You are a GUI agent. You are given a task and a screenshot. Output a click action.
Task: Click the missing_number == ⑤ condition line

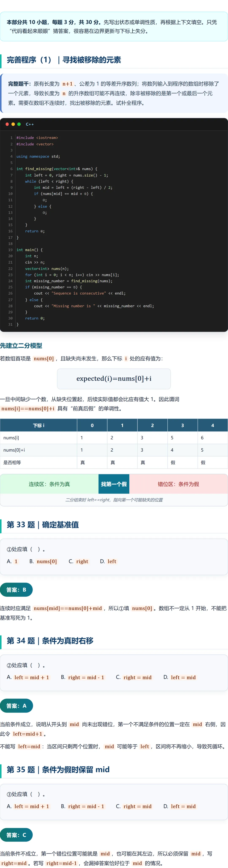(53, 287)
